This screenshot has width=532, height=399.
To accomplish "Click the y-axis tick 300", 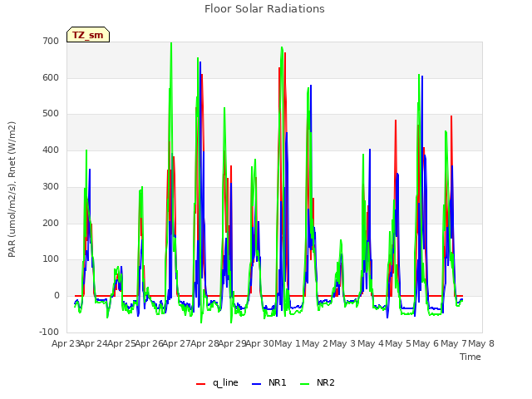I will pyautogui.click(x=51, y=186).
